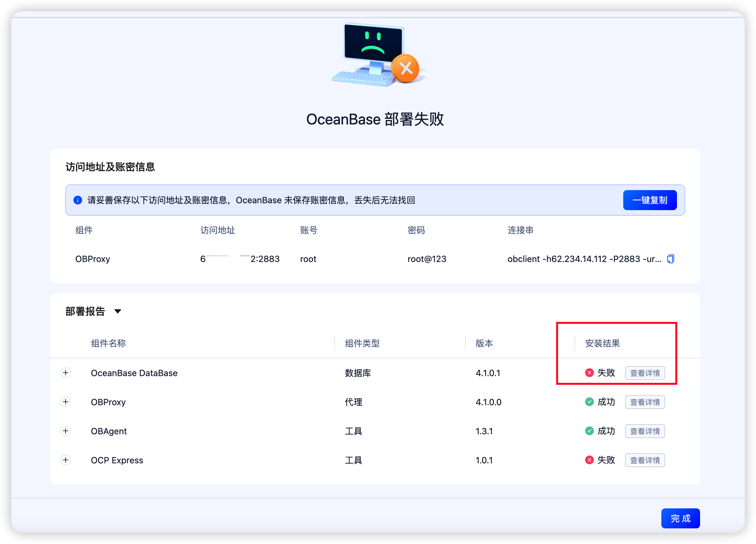Expand the OceanBase DataBase row
This screenshot has height=544, width=756.
click(x=66, y=373)
